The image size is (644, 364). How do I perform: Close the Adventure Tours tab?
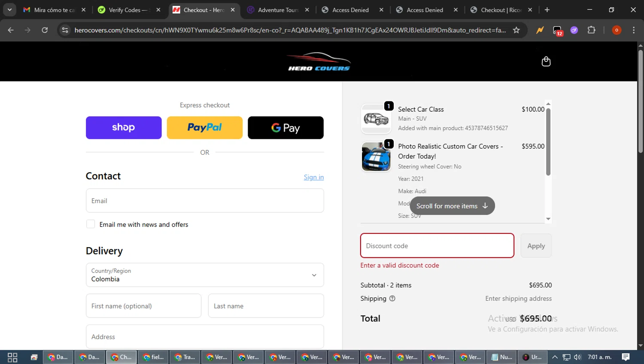(x=307, y=10)
